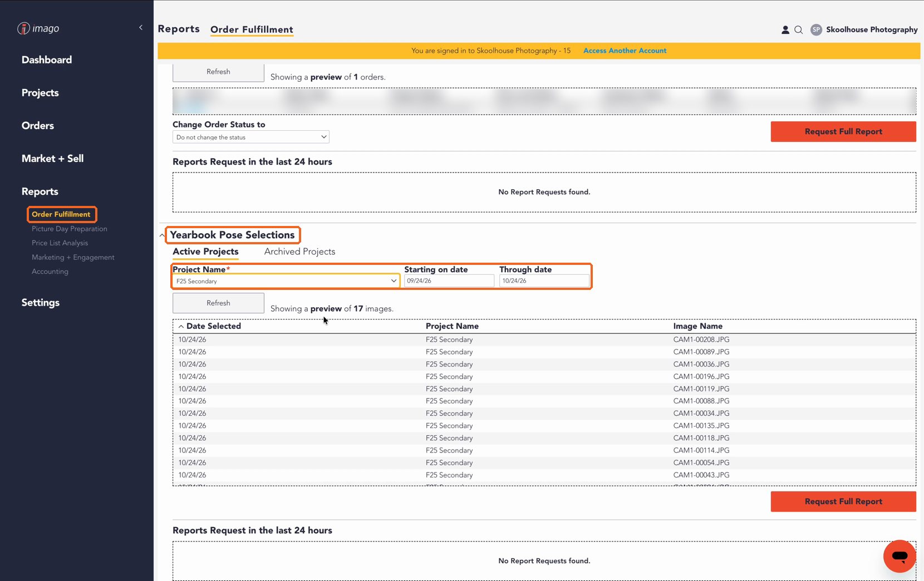Click the Image Name column header
This screenshot has width=924, height=581.
tap(698, 327)
